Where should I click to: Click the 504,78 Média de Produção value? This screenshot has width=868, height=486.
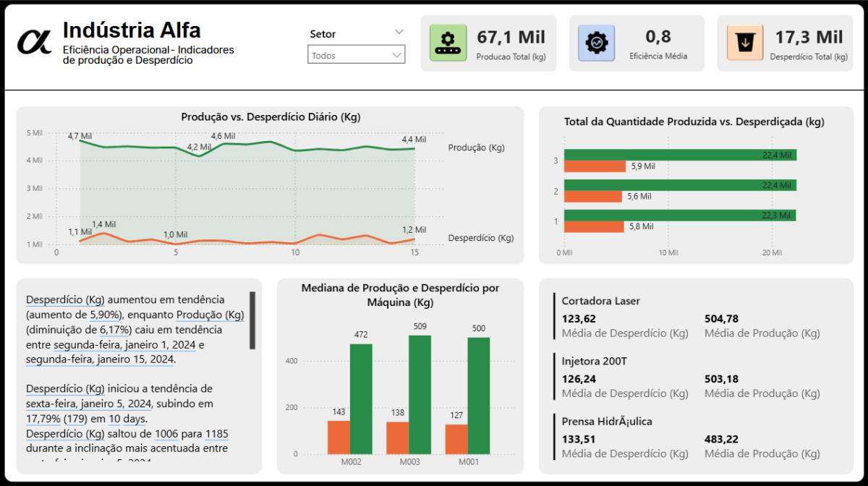click(x=722, y=319)
